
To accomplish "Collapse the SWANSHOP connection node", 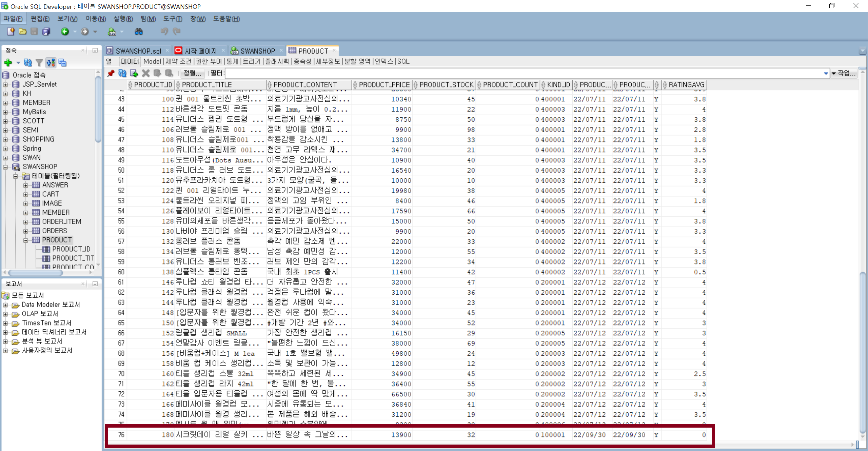I will [x=5, y=167].
